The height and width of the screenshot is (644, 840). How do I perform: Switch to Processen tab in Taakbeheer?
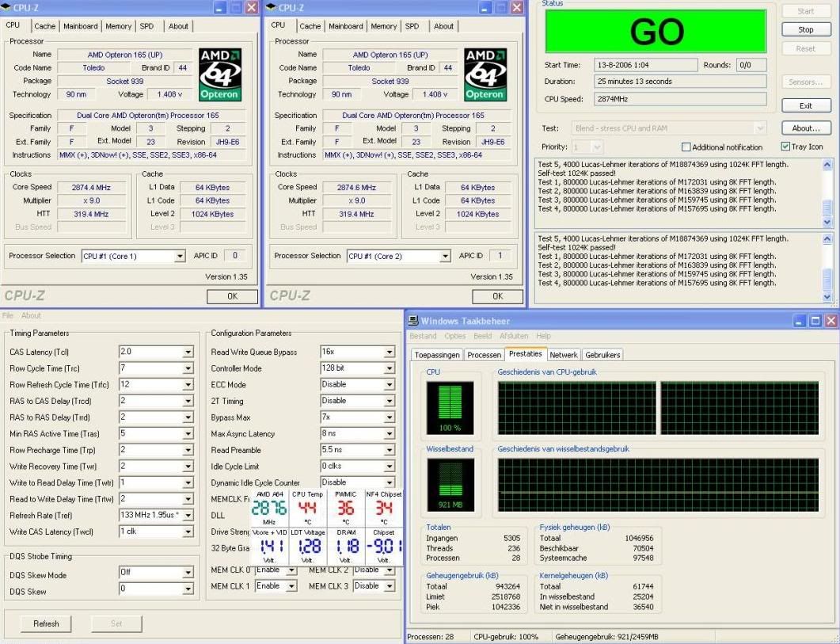pyautogui.click(x=484, y=355)
